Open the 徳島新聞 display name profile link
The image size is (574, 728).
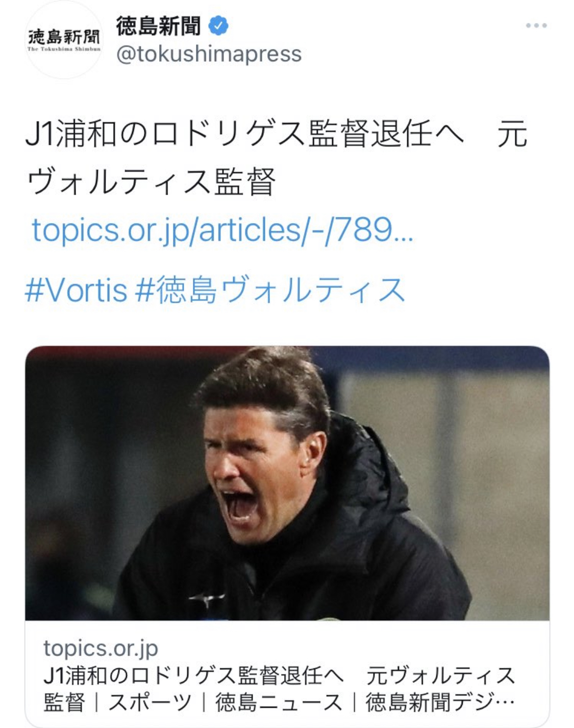coord(158,26)
